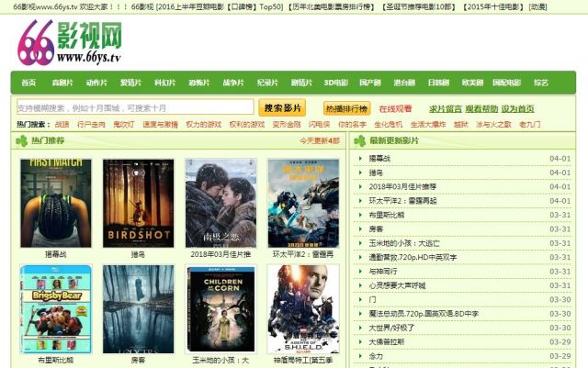Screen dimensions: 588x368
Task: Click the 热播排行榜 button
Action: click(x=347, y=108)
